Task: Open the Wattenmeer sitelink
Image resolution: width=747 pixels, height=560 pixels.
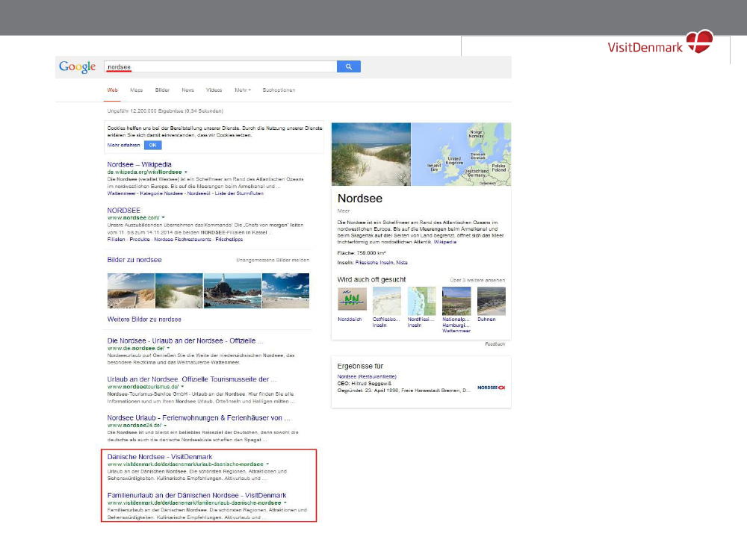Action: [122, 193]
